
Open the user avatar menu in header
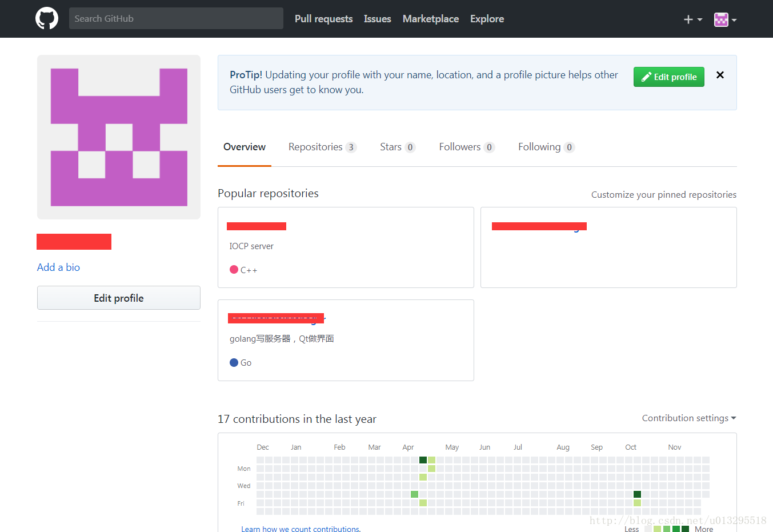pyautogui.click(x=725, y=19)
